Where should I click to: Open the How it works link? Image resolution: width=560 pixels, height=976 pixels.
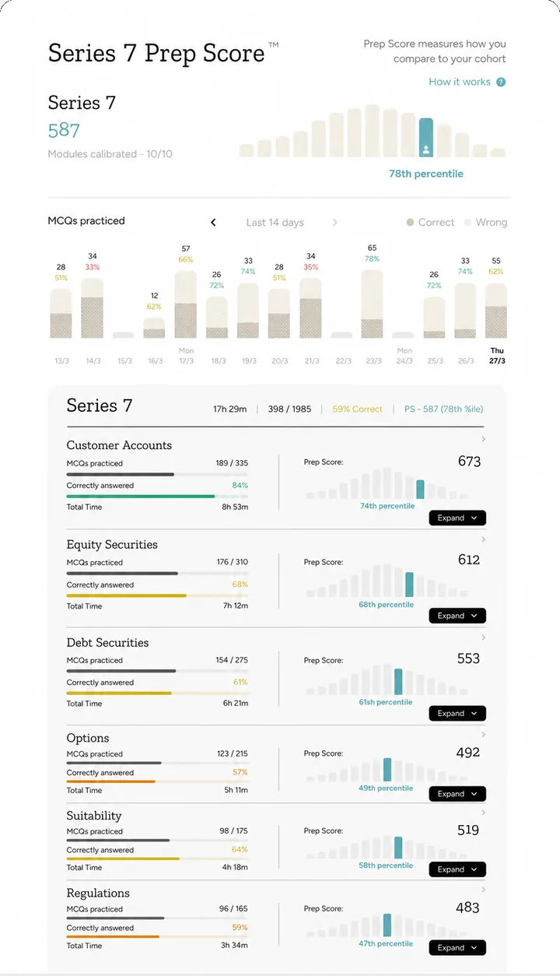click(460, 82)
